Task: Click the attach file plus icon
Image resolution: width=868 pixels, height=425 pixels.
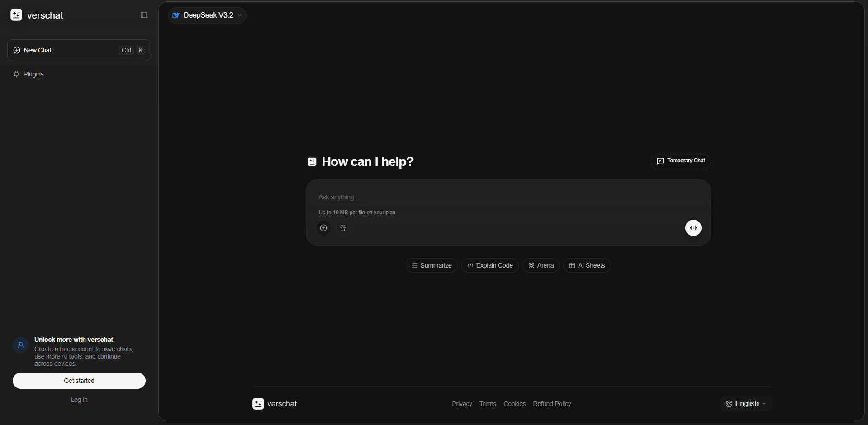Action: tap(323, 228)
